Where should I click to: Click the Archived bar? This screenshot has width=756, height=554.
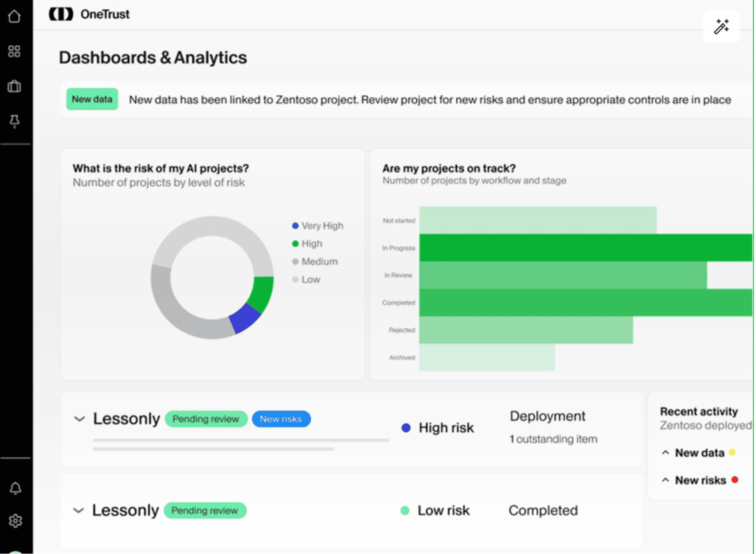point(487,358)
